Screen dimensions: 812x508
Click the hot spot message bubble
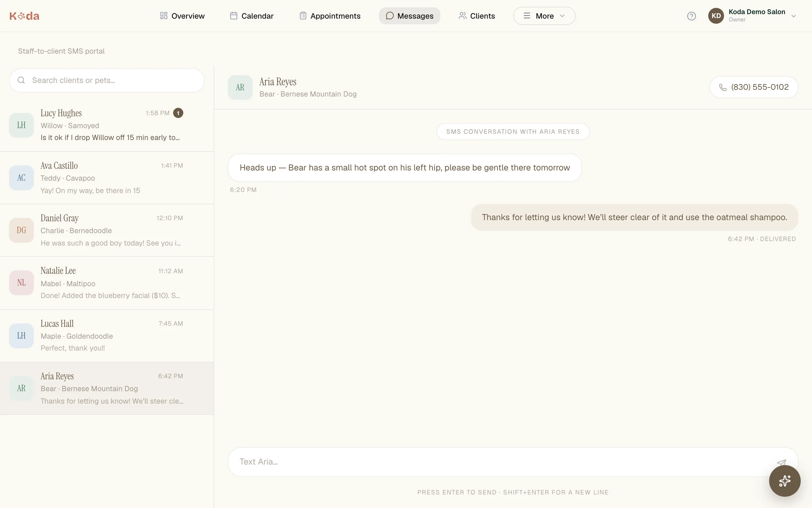405,168
